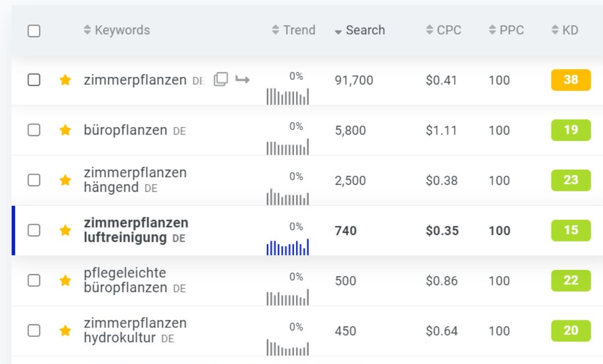Favorite pflegeleichte büropflanzen with its star
Image resolution: width=603 pixels, height=364 pixels.
tap(65, 281)
